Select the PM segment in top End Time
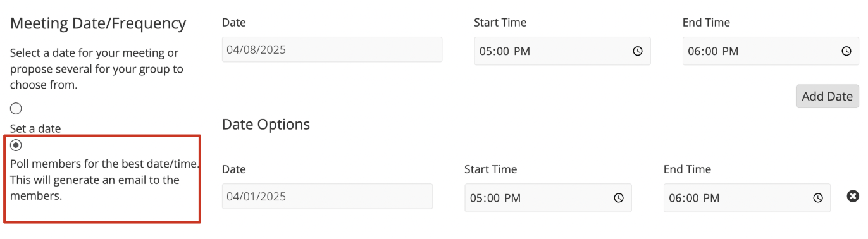Viewport: 868px width, 239px height. [x=730, y=51]
